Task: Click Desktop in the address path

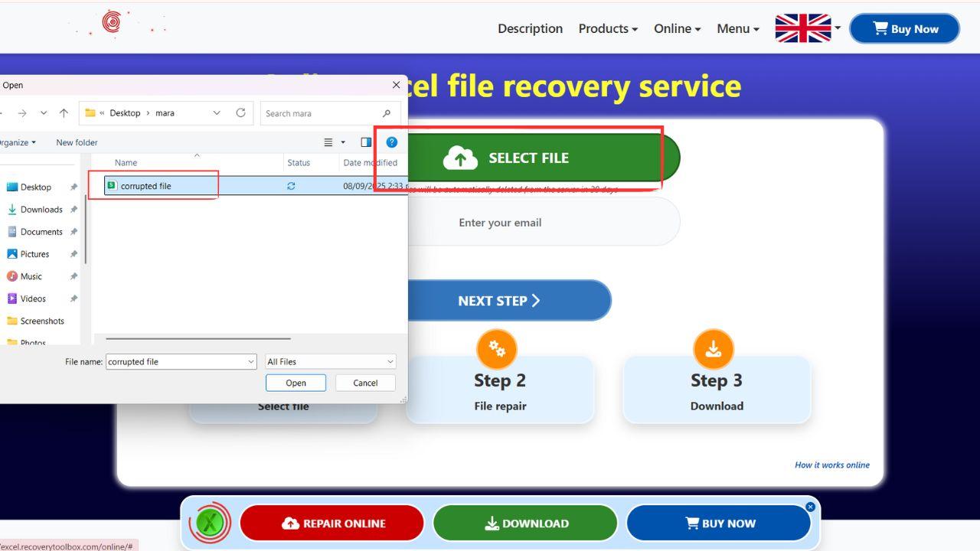Action: [x=125, y=113]
